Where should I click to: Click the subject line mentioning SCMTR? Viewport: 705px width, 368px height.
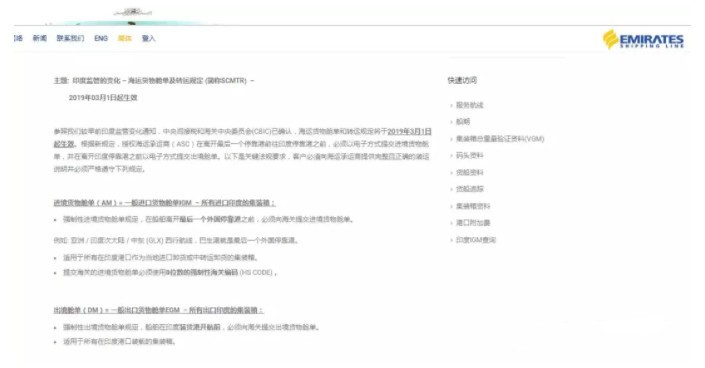click(154, 81)
